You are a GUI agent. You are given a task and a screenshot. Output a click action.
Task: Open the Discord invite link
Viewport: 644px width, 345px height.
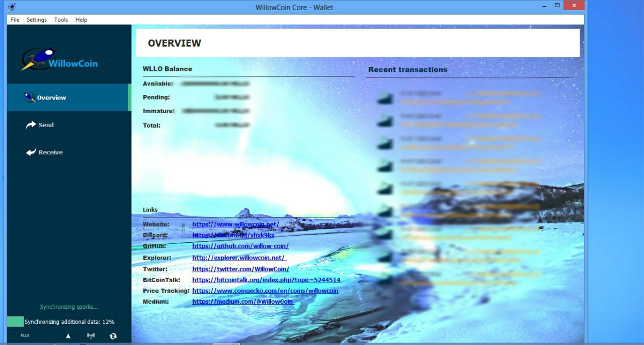pyautogui.click(x=233, y=235)
